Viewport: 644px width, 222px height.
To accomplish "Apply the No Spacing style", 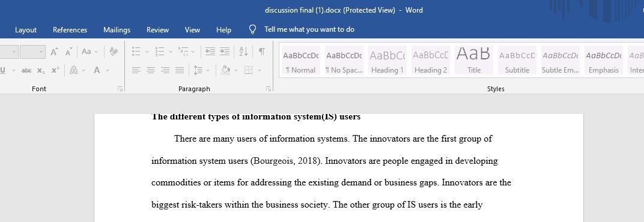I will 344,61.
